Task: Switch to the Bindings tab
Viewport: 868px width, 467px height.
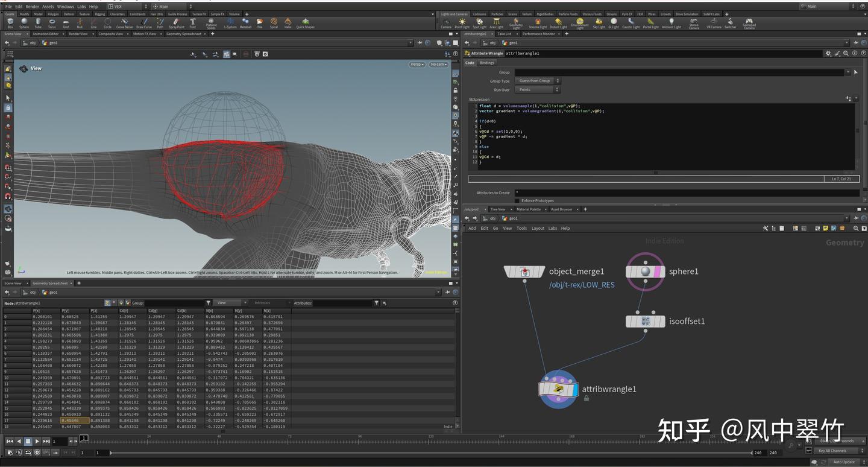Action: pyautogui.click(x=486, y=63)
